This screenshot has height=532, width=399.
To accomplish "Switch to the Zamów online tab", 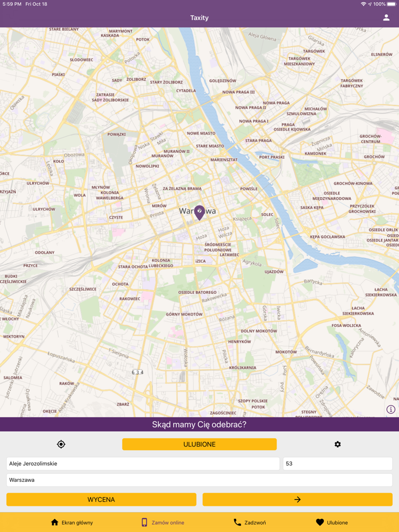I will point(162,522).
